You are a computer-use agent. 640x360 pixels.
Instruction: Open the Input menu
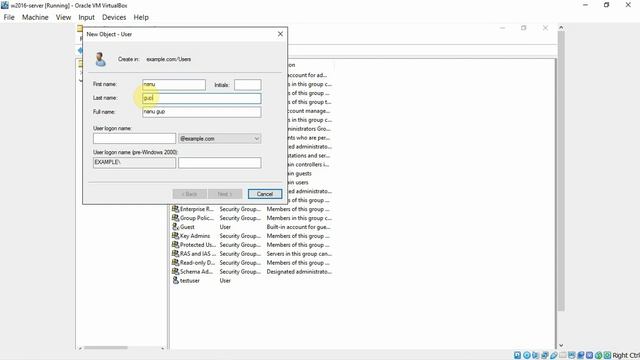87,17
